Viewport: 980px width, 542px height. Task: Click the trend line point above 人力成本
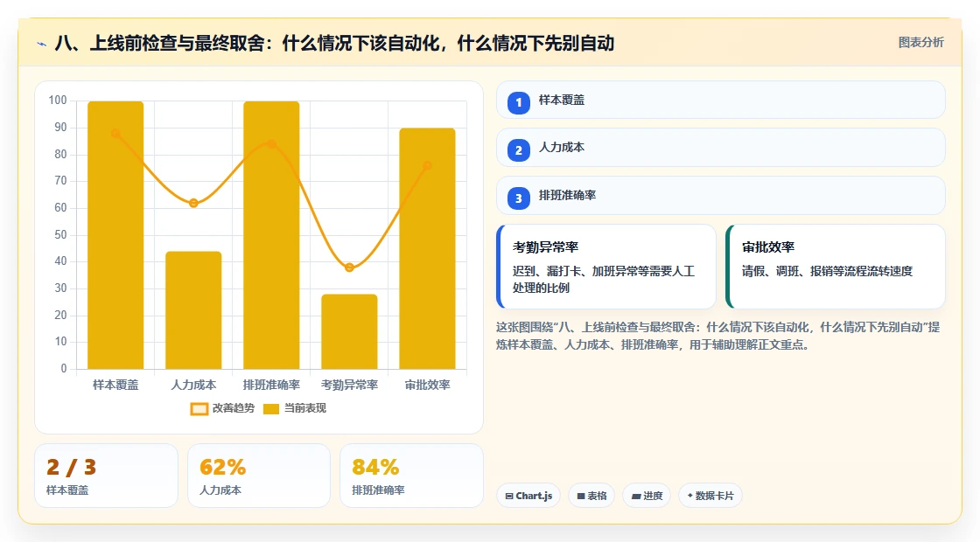tap(193, 203)
